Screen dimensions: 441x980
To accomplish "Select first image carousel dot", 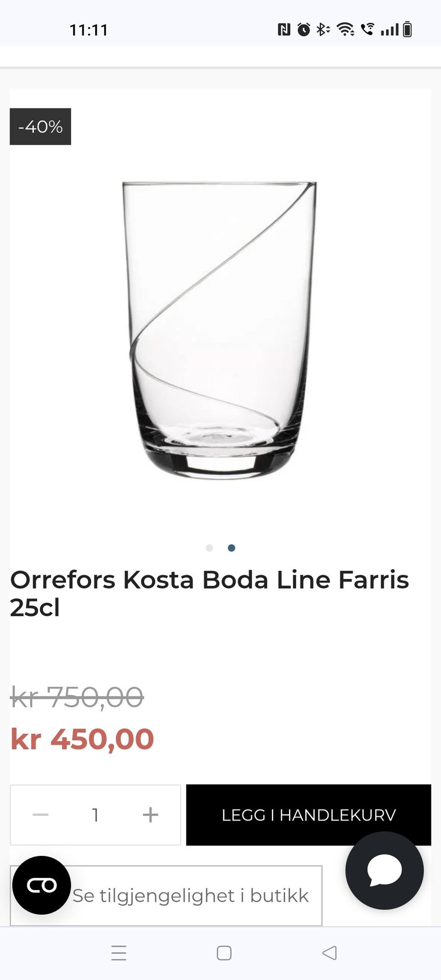I will coord(209,548).
